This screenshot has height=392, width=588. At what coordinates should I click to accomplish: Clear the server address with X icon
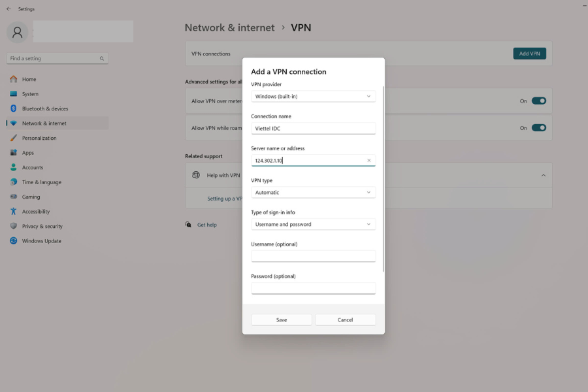tap(368, 160)
